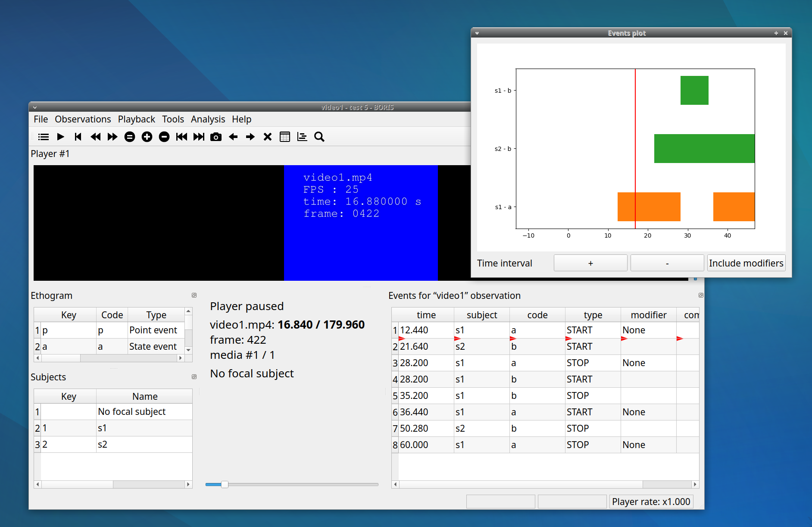Select the Point event row in Ethogram
The image size is (812, 527).
[x=109, y=330]
